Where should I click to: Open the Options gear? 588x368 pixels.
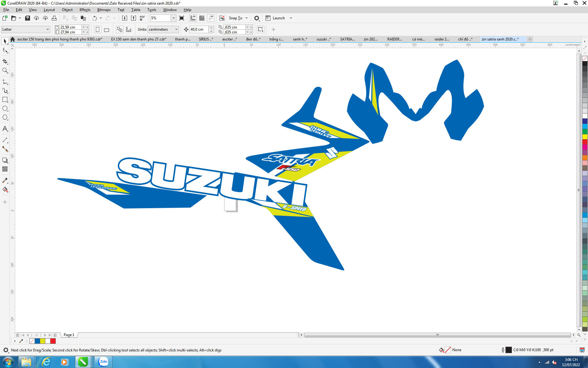click(257, 18)
